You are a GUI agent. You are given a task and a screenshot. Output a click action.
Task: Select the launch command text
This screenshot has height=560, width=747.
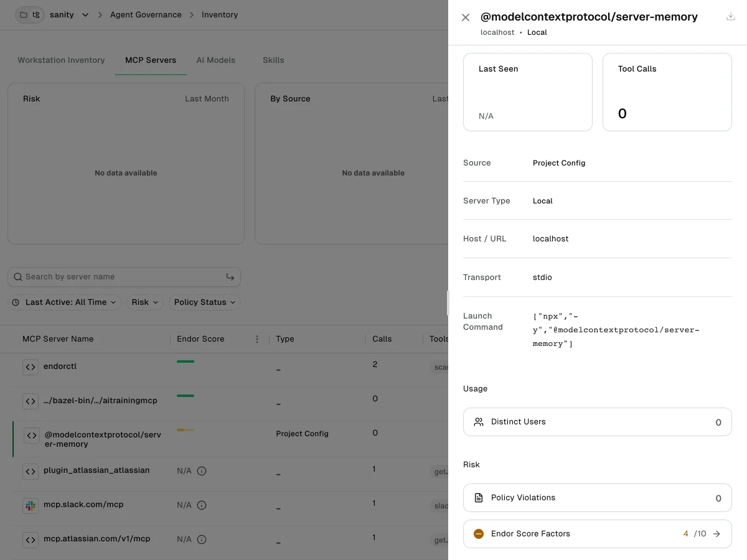[x=616, y=330]
